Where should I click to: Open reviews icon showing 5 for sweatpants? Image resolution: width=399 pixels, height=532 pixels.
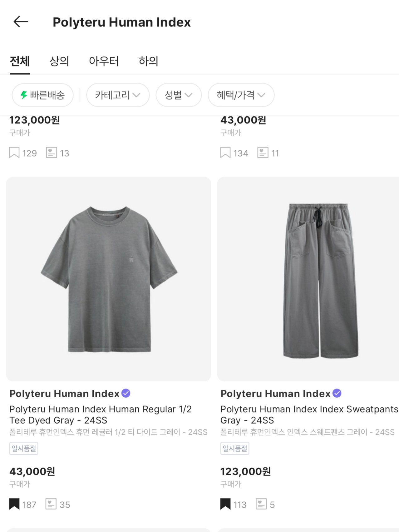tap(261, 504)
